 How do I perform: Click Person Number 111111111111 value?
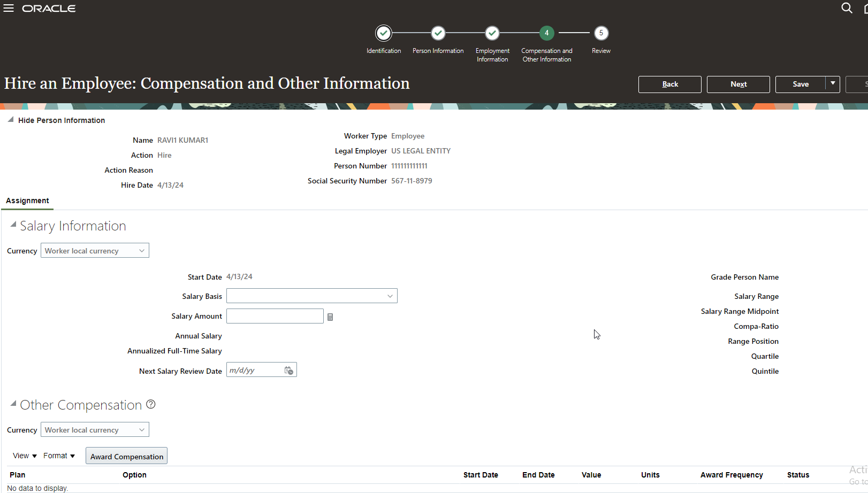pyautogui.click(x=409, y=166)
